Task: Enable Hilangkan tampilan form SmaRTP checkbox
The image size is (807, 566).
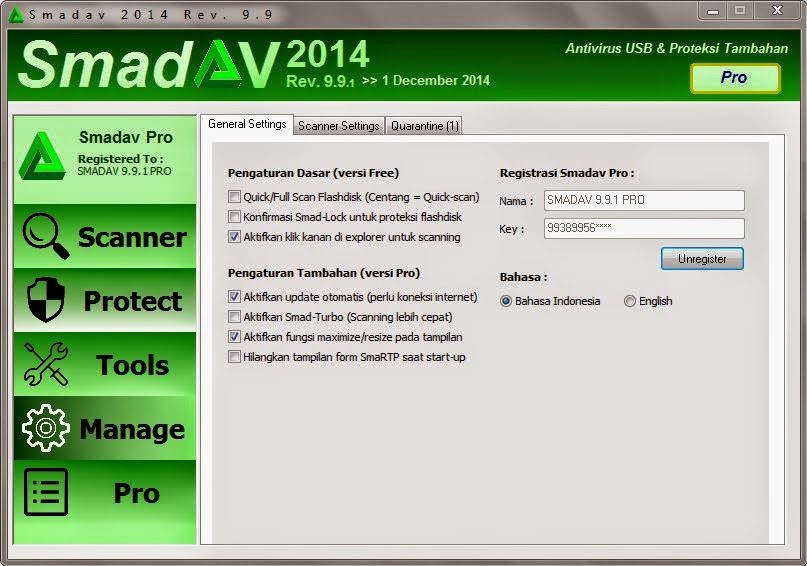Action: coord(234,357)
